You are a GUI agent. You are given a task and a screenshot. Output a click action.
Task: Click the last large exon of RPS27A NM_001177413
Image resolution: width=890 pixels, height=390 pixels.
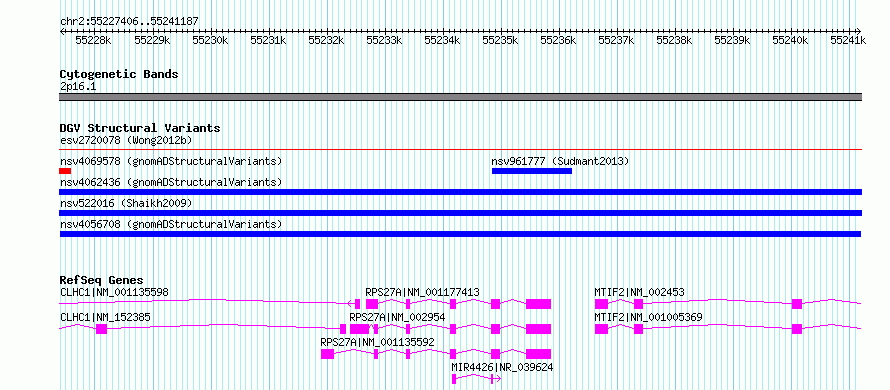(539, 304)
